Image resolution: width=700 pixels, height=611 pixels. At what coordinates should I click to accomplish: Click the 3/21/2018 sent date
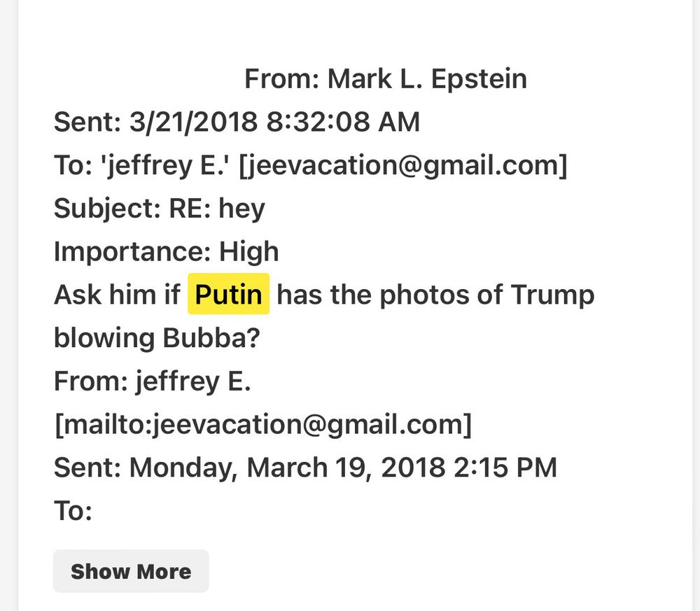[194, 122]
